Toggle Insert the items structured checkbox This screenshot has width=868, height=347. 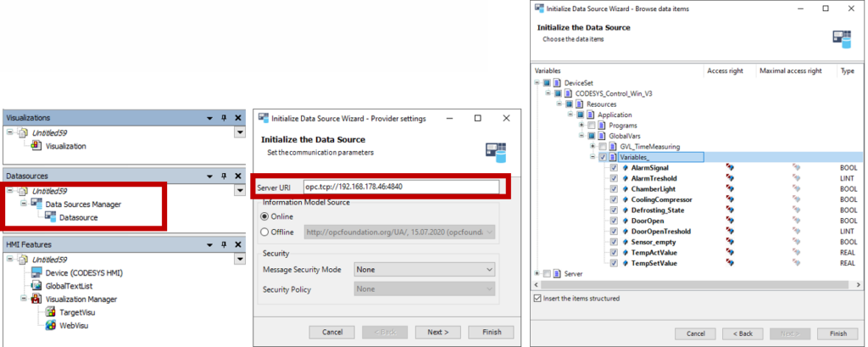tap(537, 298)
